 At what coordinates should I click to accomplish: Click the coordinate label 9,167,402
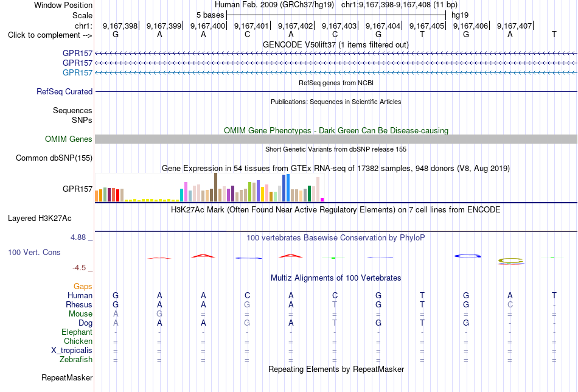tap(295, 26)
